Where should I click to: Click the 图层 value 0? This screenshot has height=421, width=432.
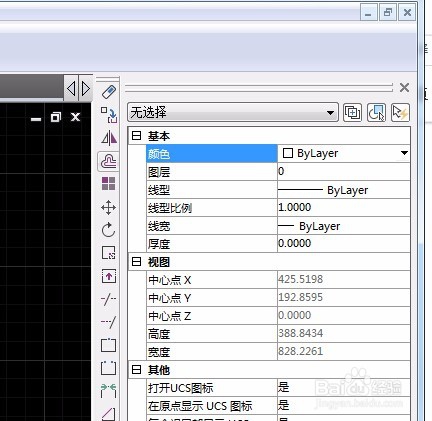281,171
